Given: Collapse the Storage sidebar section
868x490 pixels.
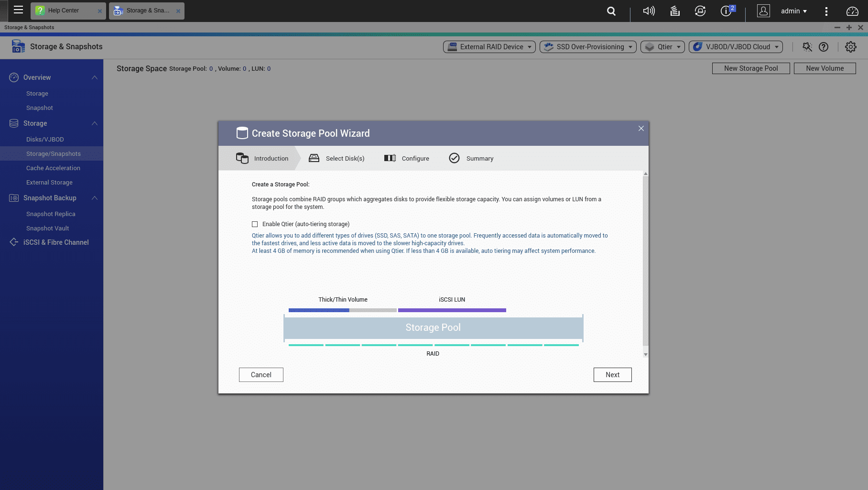Looking at the screenshot, I should (95, 123).
